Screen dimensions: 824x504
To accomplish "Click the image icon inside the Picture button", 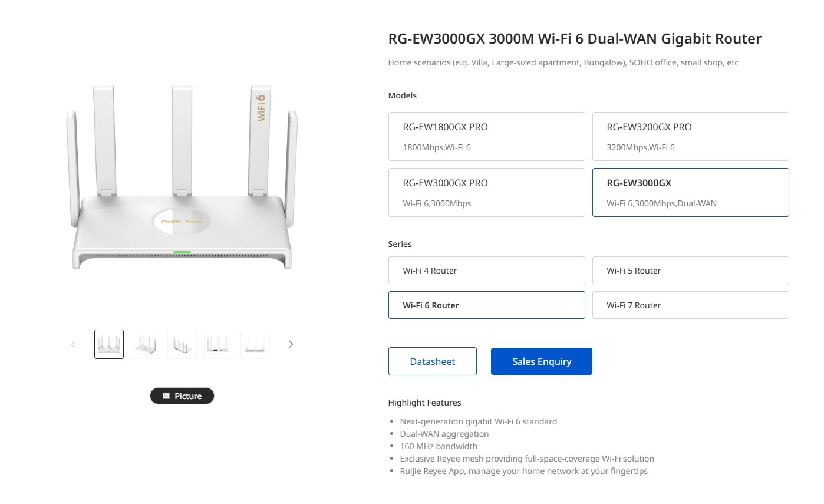I will tap(167, 396).
